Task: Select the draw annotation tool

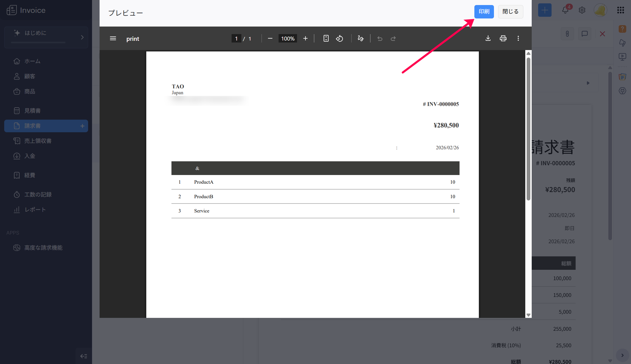Action: [x=361, y=38]
